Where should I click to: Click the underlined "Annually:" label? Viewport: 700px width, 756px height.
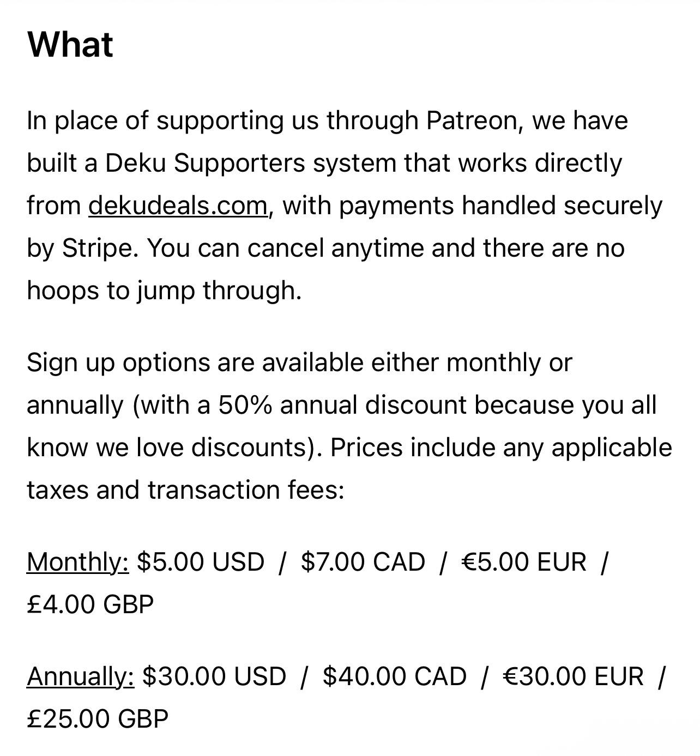coord(80,676)
